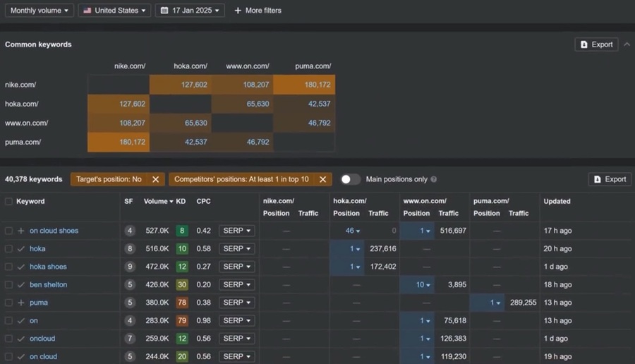The width and height of the screenshot is (635, 364).
Task: Click 42,537 cell in the puma.com row
Action: click(x=180, y=142)
